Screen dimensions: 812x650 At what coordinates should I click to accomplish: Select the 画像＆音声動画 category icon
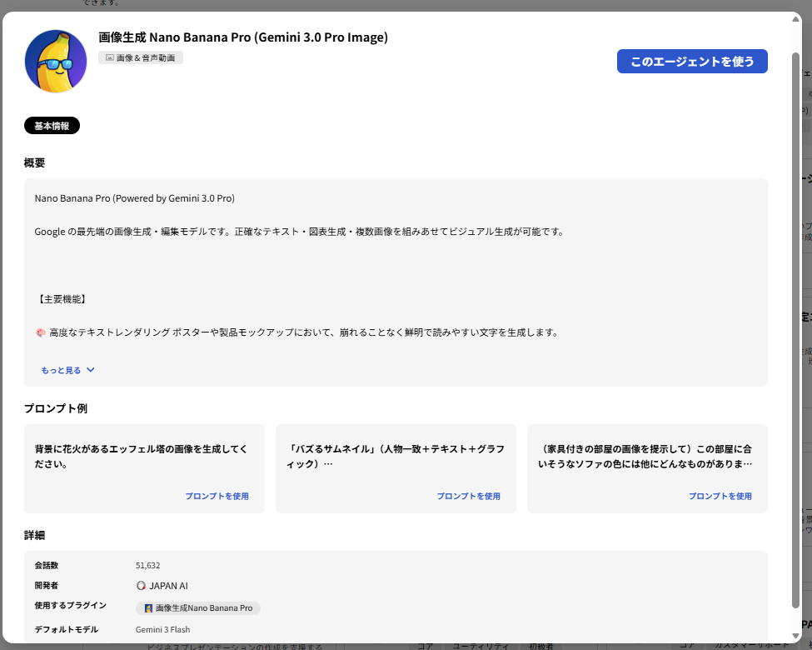tap(141, 58)
